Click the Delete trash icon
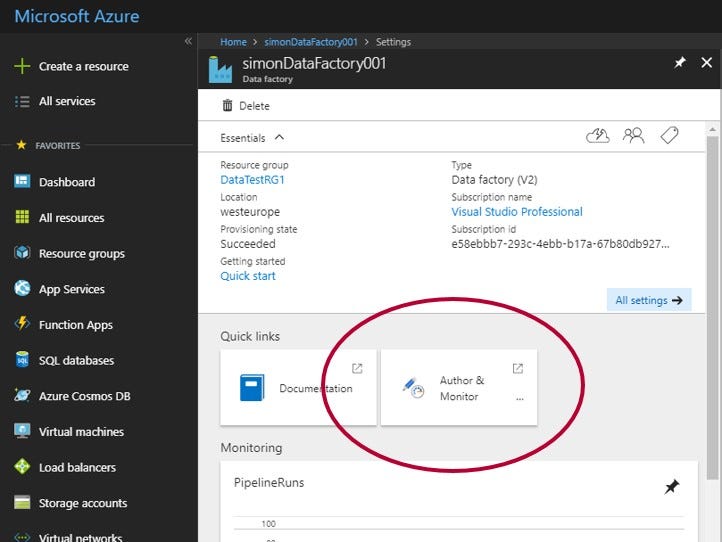 point(227,105)
